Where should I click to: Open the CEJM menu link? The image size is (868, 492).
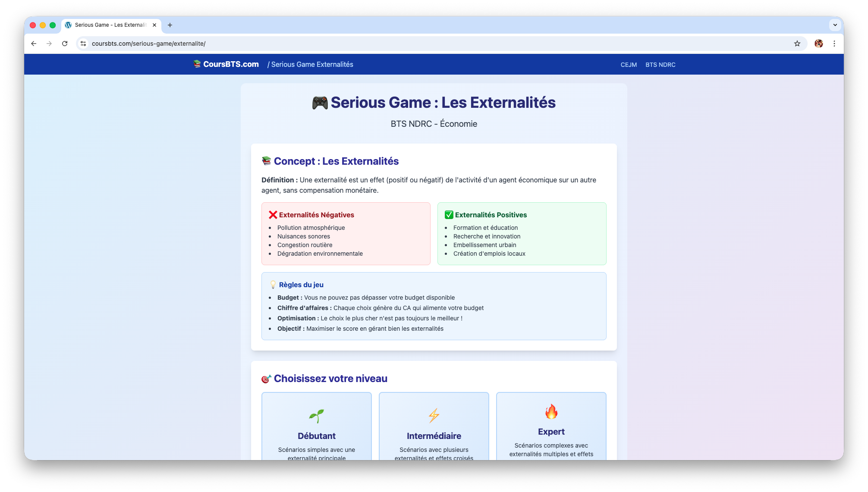coord(629,65)
